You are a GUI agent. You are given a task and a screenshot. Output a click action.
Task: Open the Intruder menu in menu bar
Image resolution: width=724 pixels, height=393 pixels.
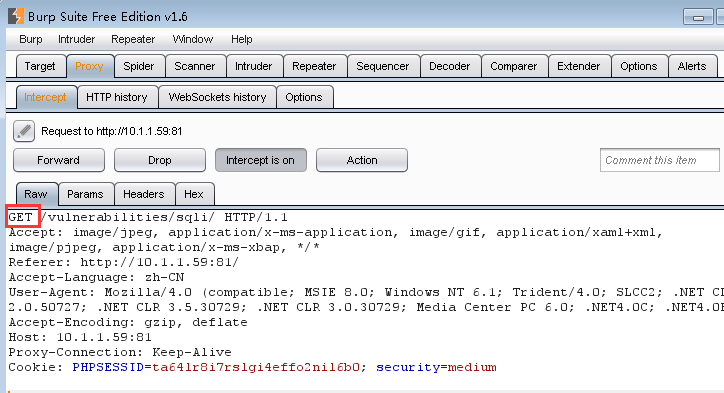(77, 39)
